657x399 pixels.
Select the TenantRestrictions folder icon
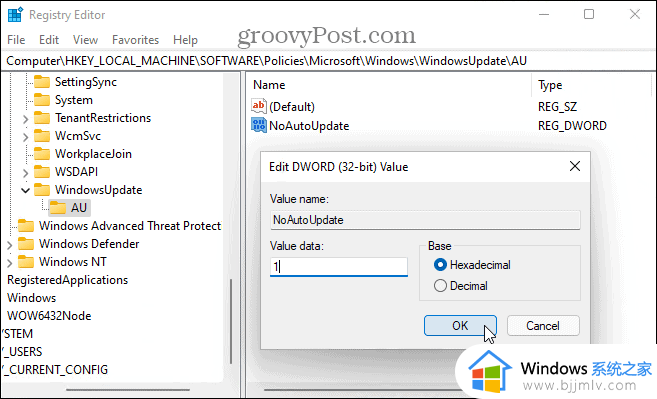pos(42,118)
